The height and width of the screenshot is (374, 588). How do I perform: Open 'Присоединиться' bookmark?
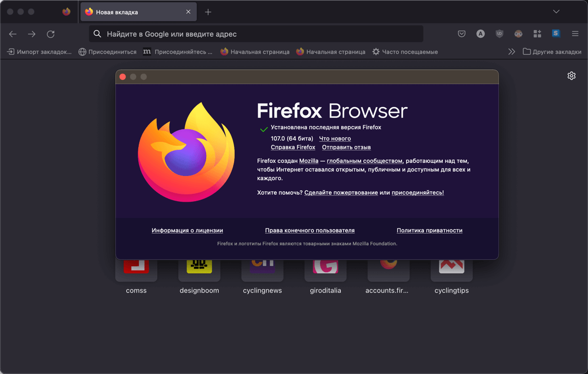(x=107, y=51)
